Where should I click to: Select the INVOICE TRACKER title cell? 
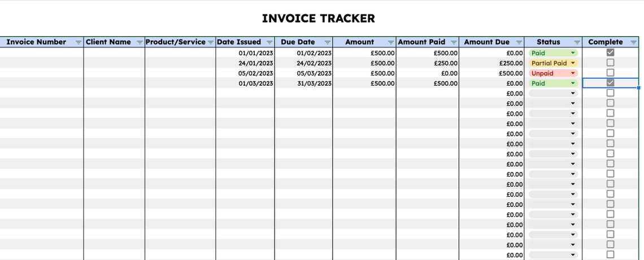[x=318, y=19]
